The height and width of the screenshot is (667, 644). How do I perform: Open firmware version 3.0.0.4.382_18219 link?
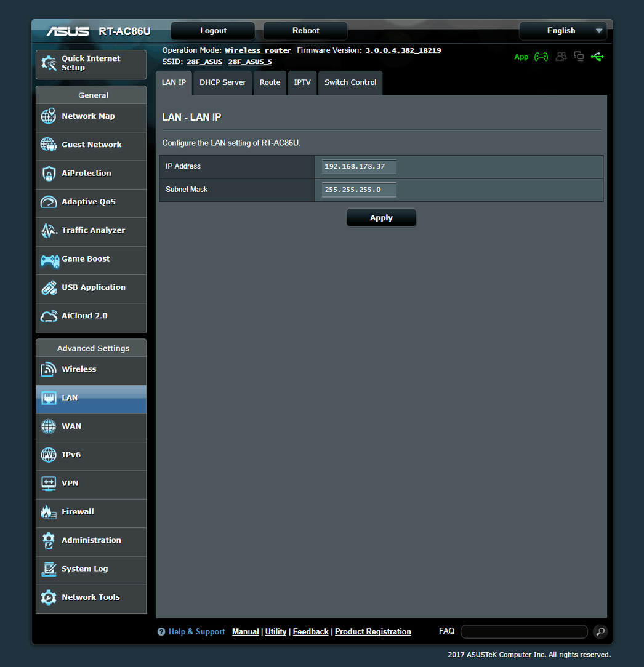click(x=403, y=50)
